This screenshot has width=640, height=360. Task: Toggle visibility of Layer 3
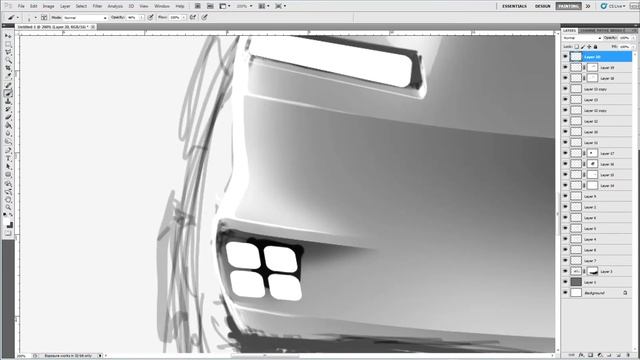coord(565,271)
